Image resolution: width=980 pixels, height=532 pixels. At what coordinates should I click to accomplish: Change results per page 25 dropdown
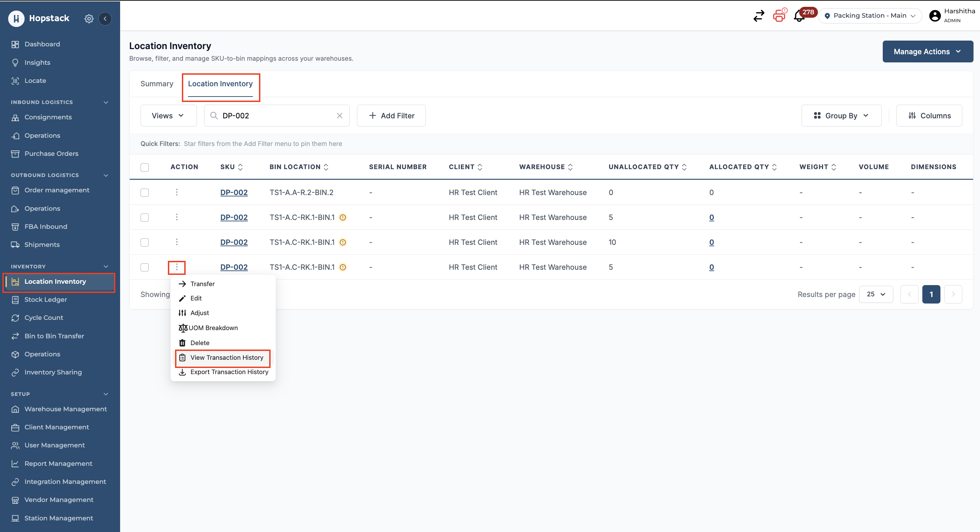click(x=876, y=294)
